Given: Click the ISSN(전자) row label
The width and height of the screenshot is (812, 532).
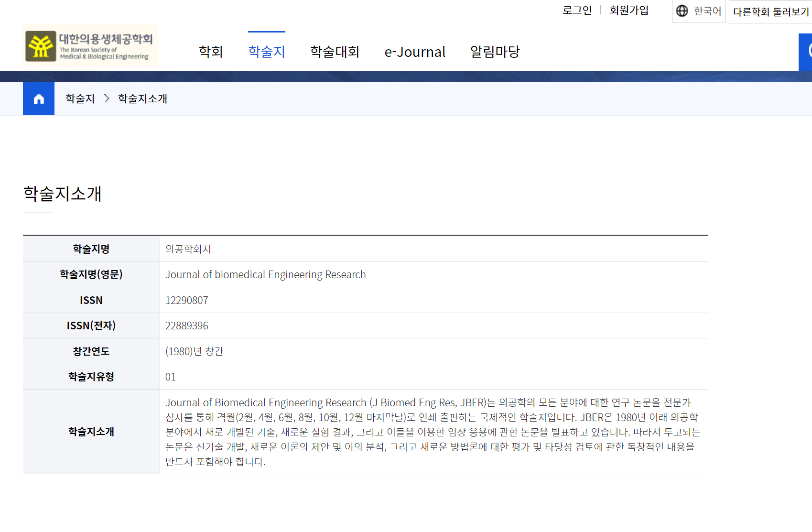Looking at the screenshot, I should tap(91, 326).
